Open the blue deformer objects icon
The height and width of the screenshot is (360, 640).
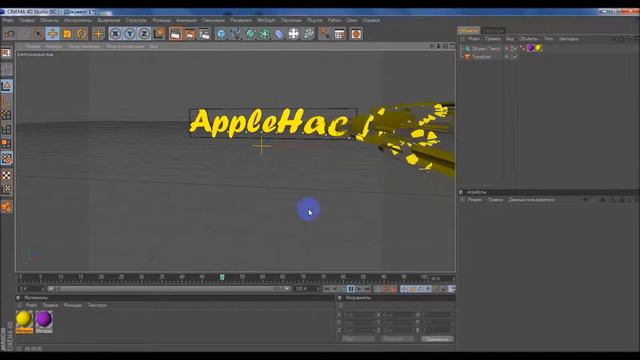[x=279, y=34]
